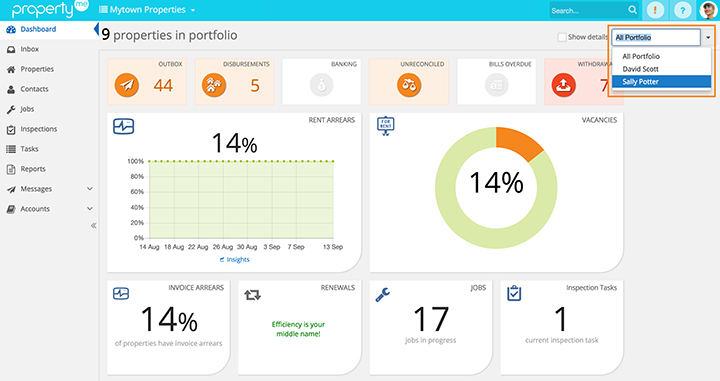Click the Renewals cycle arrows icon
This screenshot has width=720, height=381.
[252, 295]
